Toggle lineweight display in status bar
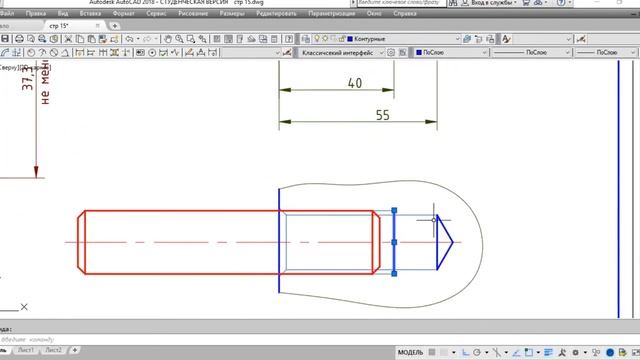Viewport: 640px width, 360px height. click(x=548, y=352)
